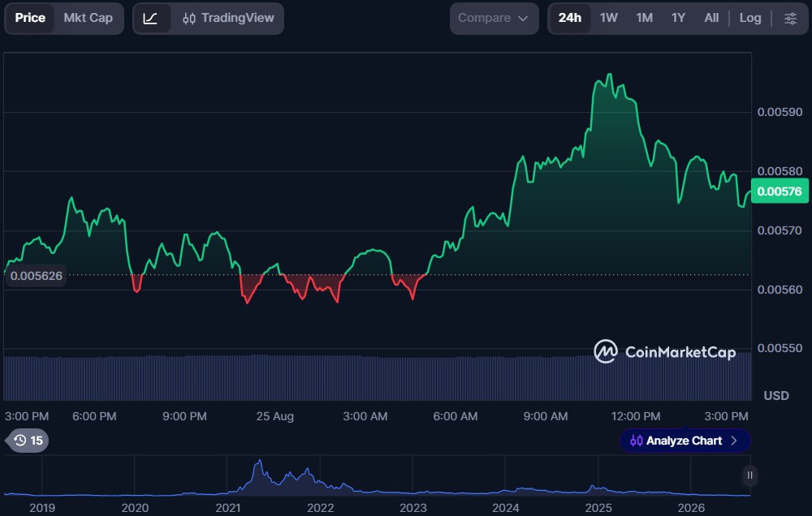Click 2019 on the history navigator
The height and width of the screenshot is (516, 812).
tap(42, 508)
